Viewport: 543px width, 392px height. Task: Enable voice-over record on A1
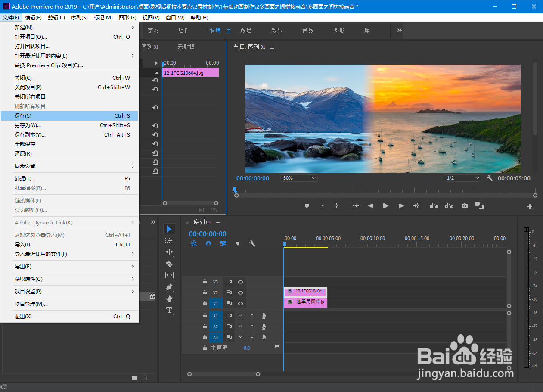point(264,316)
